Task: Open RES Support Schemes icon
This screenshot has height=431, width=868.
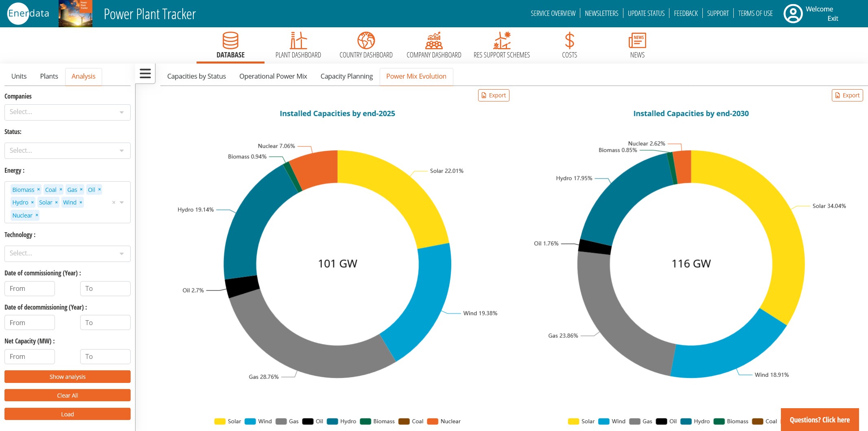Action: [x=502, y=41]
